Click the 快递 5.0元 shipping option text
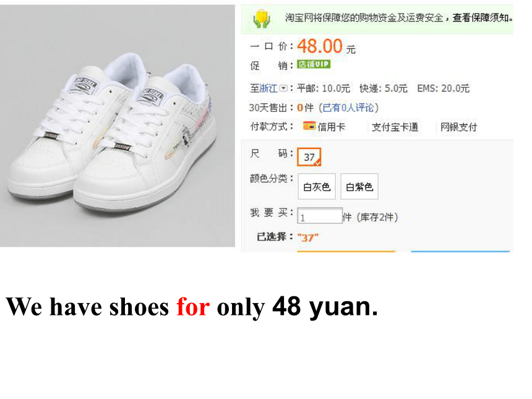 point(383,88)
